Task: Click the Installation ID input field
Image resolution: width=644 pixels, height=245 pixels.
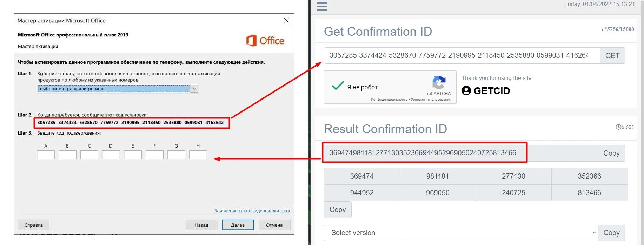Action: tap(462, 56)
